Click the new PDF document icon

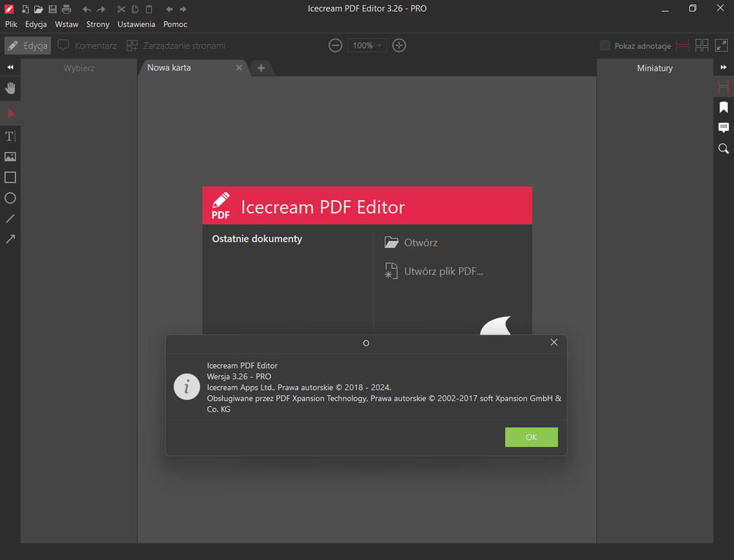(24, 9)
